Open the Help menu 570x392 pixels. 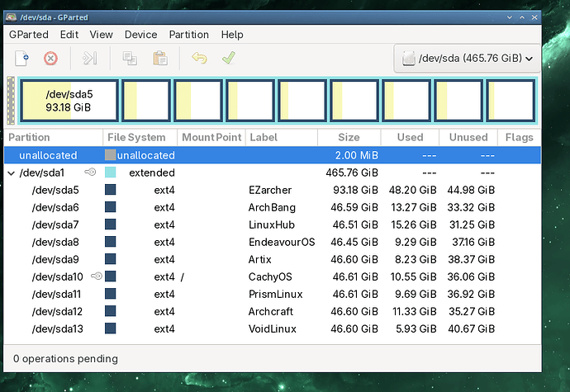coord(232,35)
